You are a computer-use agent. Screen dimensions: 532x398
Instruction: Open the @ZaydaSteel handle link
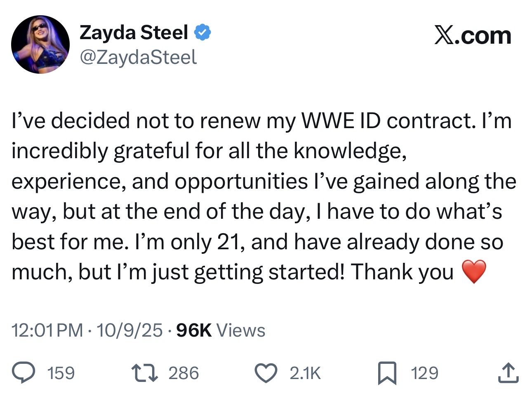point(138,57)
